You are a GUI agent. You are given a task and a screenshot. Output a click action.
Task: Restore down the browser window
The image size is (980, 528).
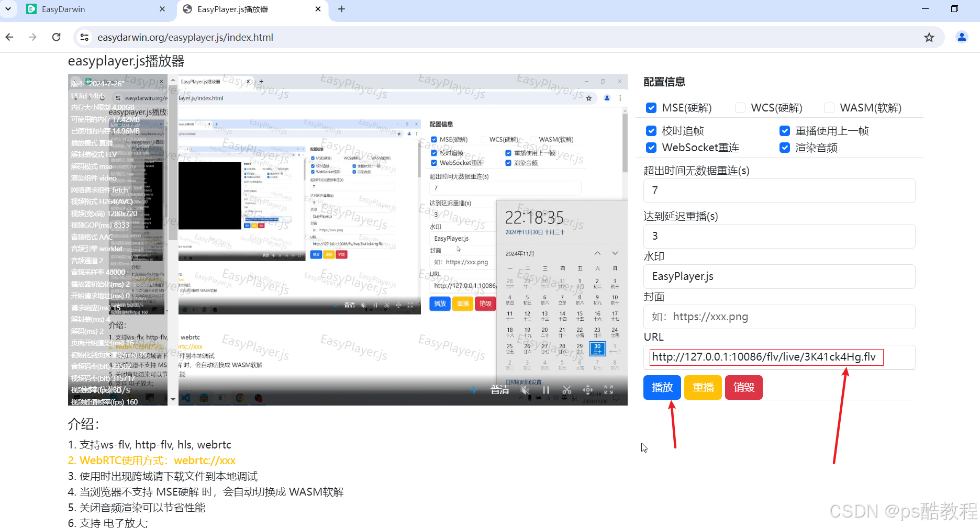tap(954, 9)
